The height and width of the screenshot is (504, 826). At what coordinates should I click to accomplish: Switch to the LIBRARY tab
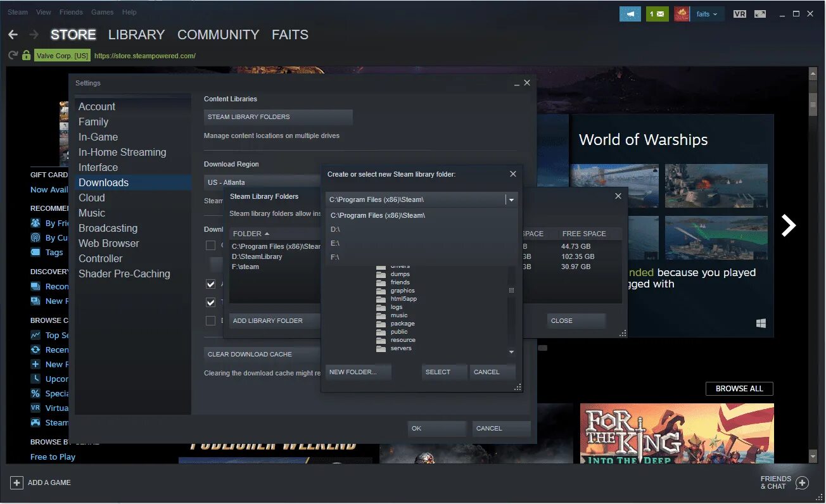point(136,35)
